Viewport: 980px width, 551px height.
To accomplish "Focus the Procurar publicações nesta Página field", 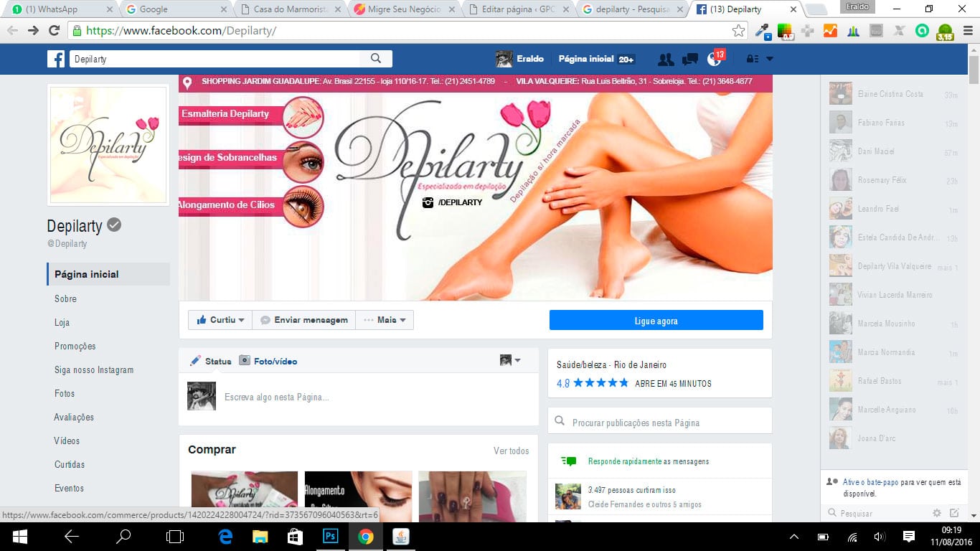I will (660, 423).
